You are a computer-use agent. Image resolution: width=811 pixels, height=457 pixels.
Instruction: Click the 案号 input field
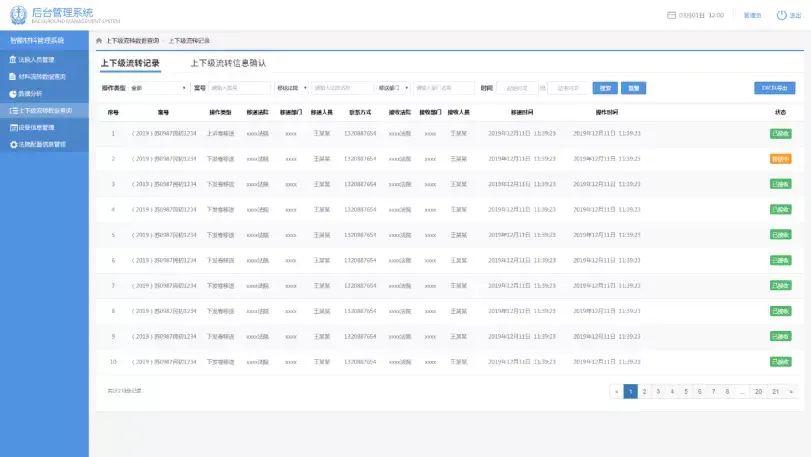239,88
